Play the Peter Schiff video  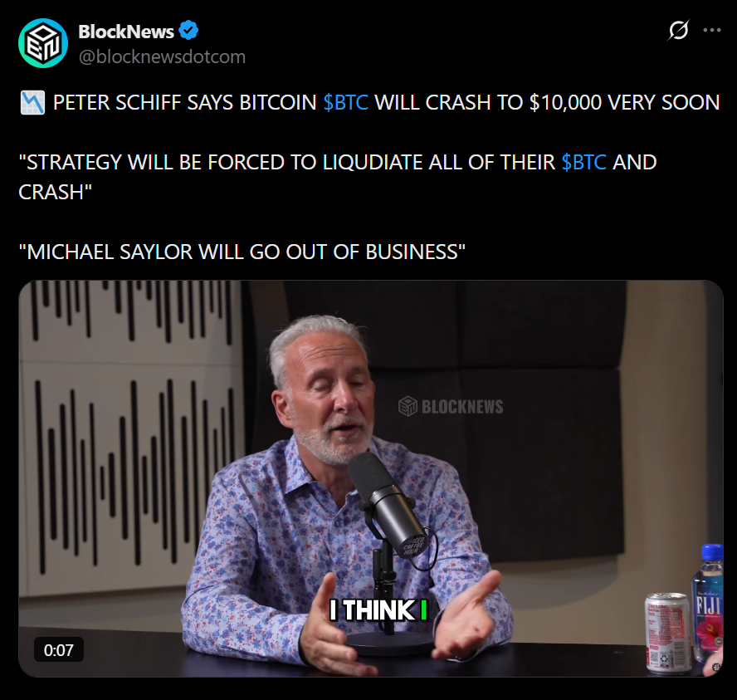pyautogui.click(x=370, y=478)
